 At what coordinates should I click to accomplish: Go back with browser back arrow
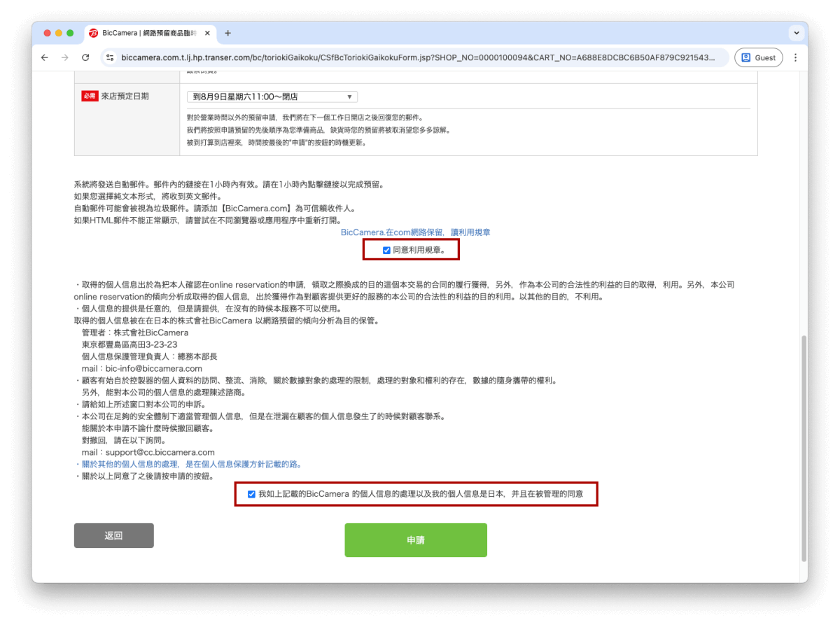click(x=45, y=58)
